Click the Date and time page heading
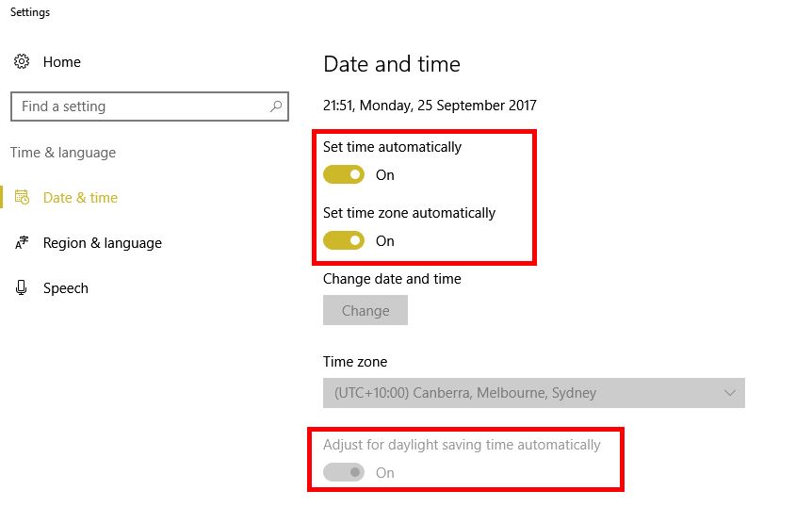 (x=392, y=64)
